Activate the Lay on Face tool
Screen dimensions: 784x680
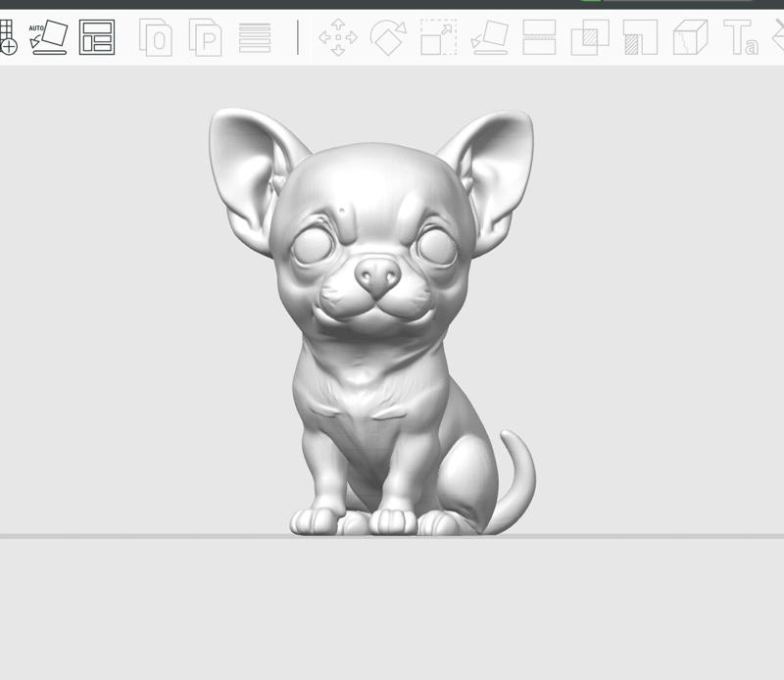[490, 37]
